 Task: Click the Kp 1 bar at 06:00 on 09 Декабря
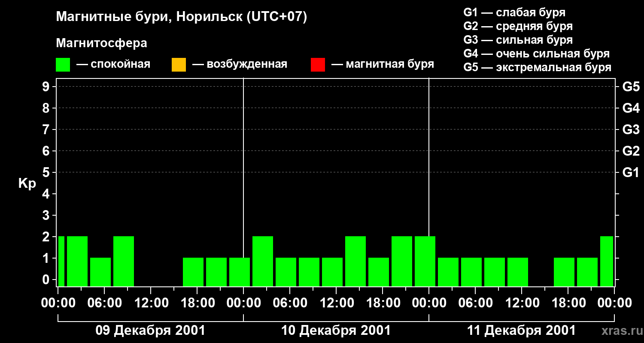[100, 272]
